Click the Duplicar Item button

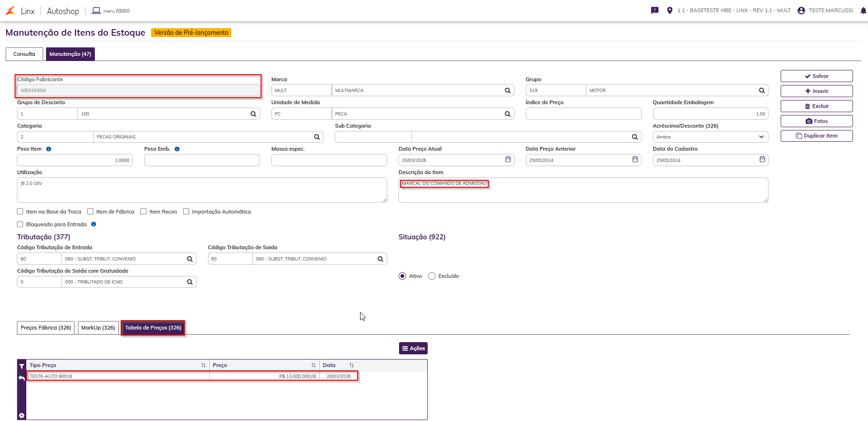[x=816, y=136]
